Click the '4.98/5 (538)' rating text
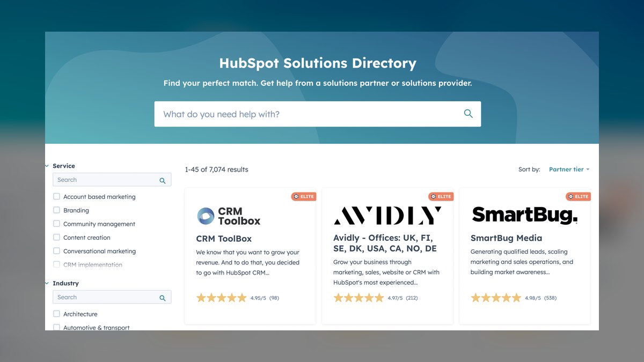This screenshot has height=362, width=644. click(x=541, y=298)
